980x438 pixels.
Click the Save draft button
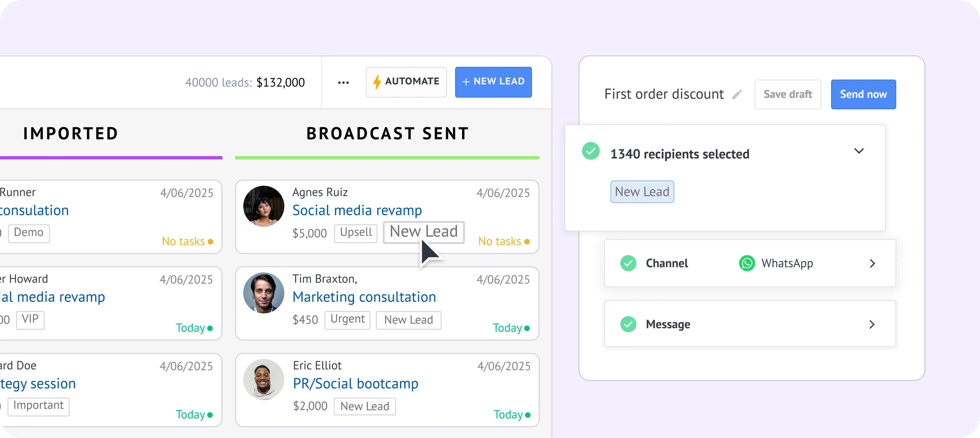[788, 94]
